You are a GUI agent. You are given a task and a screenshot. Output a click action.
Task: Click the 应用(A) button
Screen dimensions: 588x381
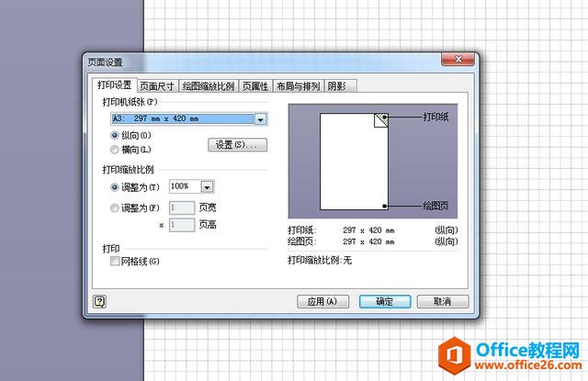pyautogui.click(x=322, y=301)
